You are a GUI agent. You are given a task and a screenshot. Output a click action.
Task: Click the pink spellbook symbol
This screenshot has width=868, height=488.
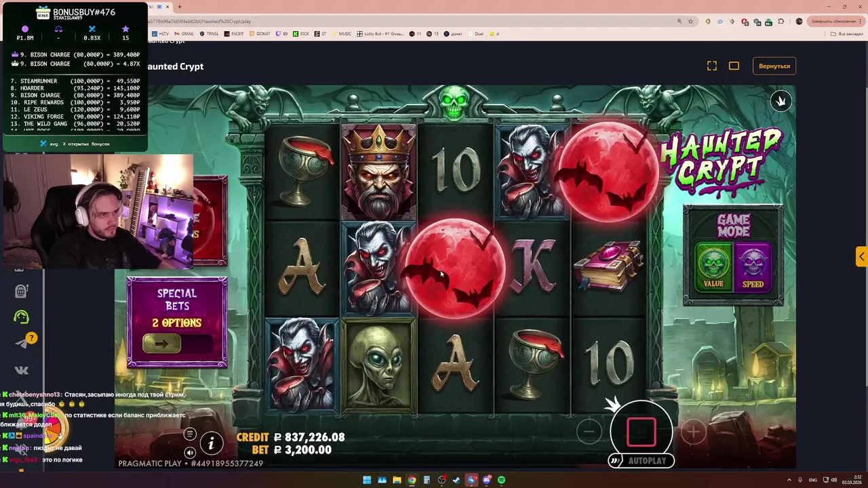click(608, 266)
